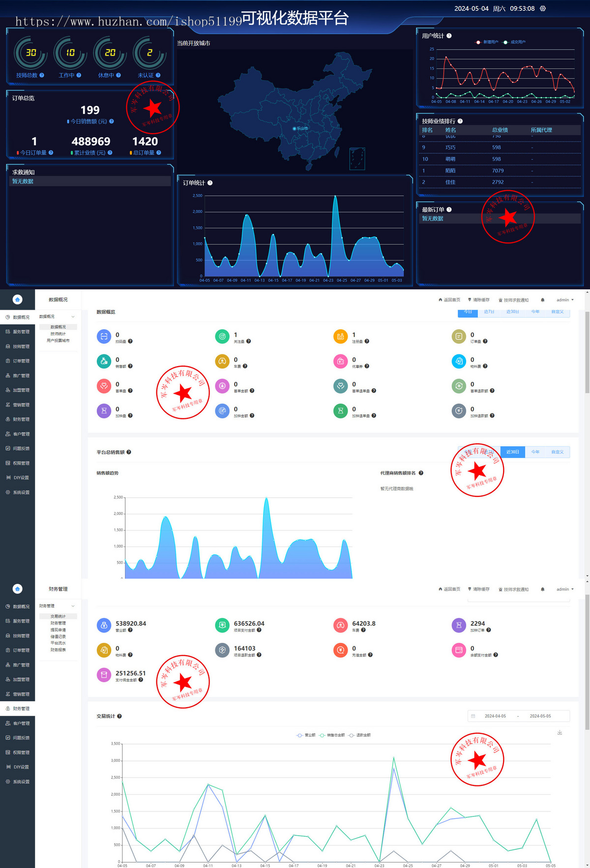The width and height of the screenshot is (590, 868).
Task: Toggle the 退款金额 legend series
Action: (360, 735)
